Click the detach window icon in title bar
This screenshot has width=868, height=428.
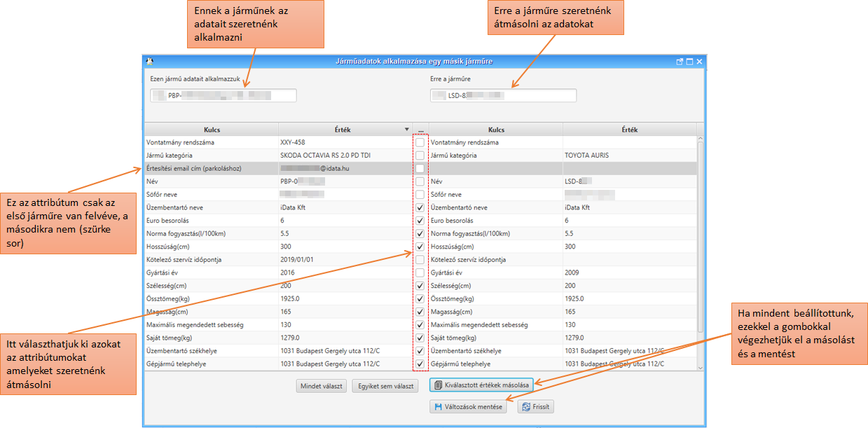[679, 62]
